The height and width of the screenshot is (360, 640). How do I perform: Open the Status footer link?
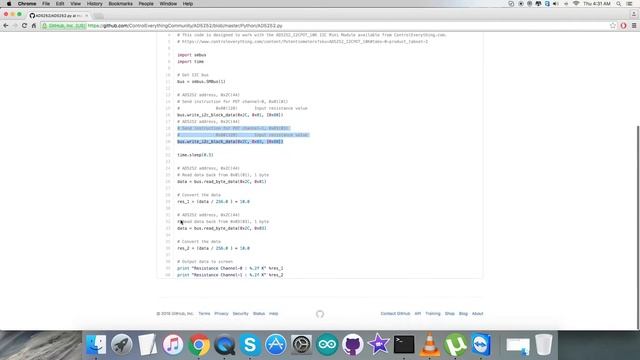(259, 313)
